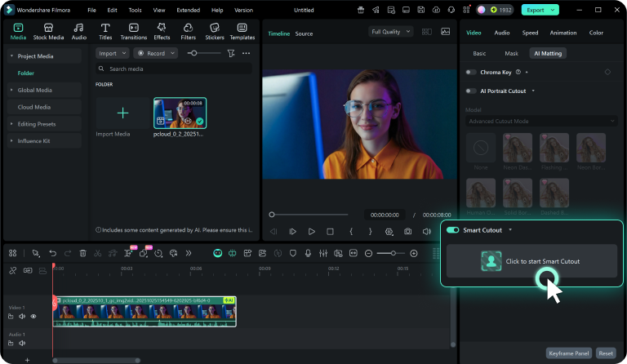Open the Titles panel
Image resolution: width=627 pixels, height=364 pixels.
click(x=105, y=31)
